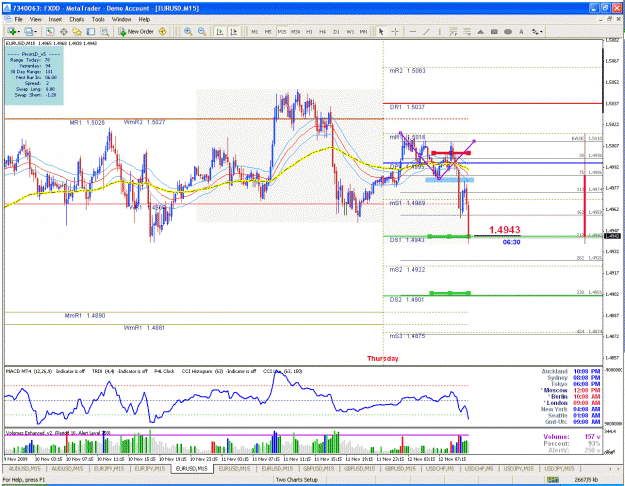Open the Data Window toolbar icon
This screenshot has height=486, width=625.
[63, 31]
